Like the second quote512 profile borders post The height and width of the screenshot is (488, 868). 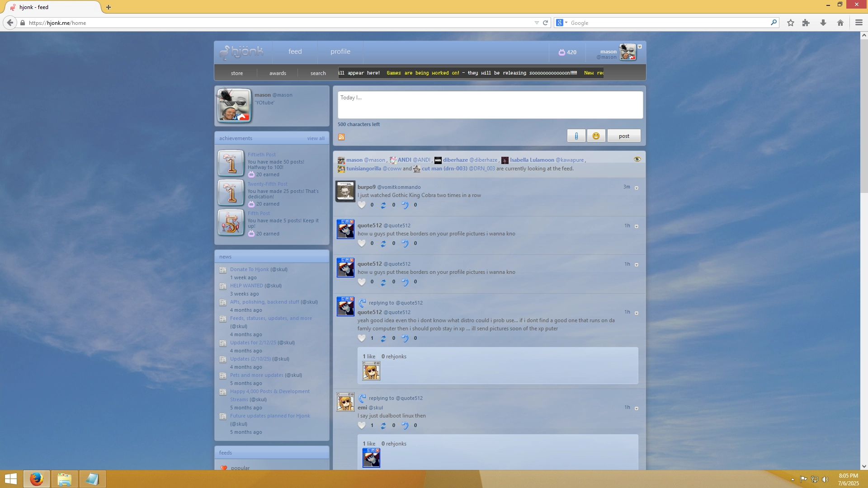coord(361,282)
